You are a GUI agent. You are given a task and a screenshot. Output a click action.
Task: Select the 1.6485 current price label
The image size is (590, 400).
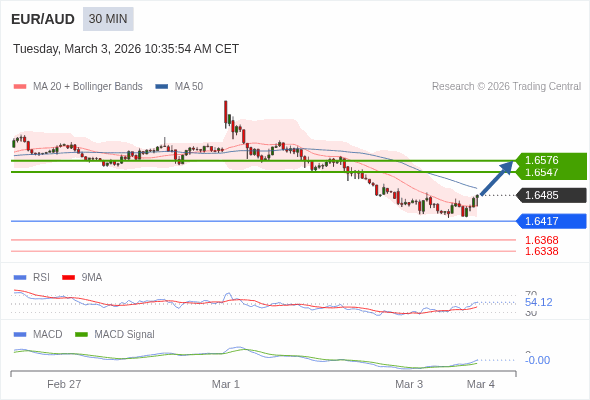point(551,195)
